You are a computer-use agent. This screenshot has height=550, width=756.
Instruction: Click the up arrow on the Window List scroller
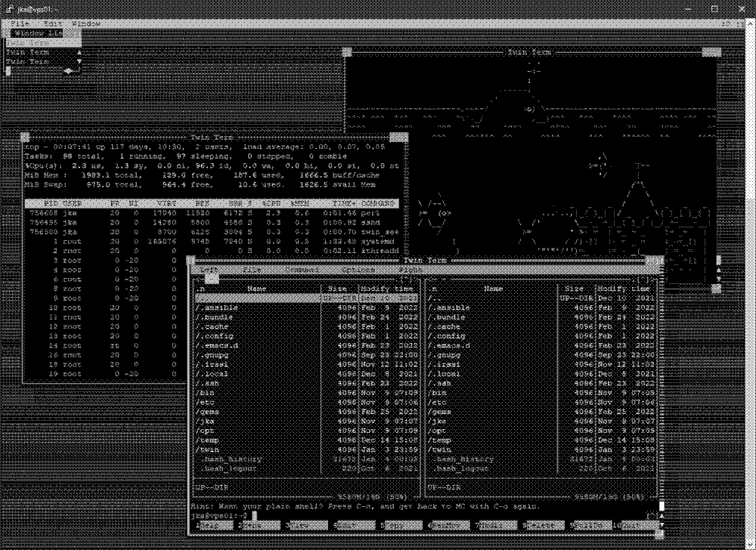79,53
